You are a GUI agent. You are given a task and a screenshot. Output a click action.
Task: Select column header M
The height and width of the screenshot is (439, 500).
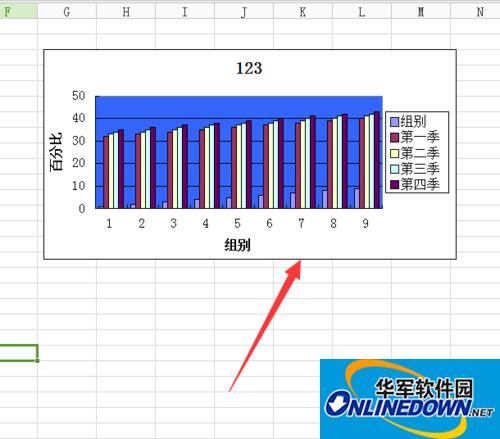(x=421, y=12)
